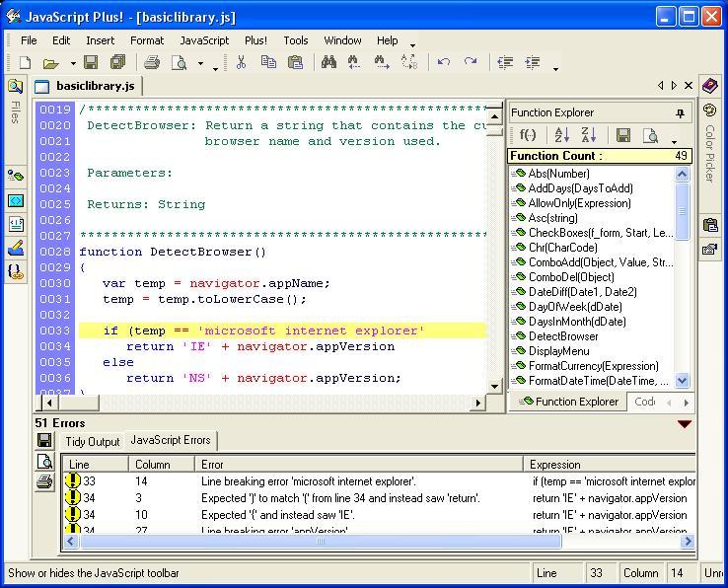Image resolution: width=728 pixels, height=588 pixels.
Task: Click the Expression column header
Action: [610, 465]
